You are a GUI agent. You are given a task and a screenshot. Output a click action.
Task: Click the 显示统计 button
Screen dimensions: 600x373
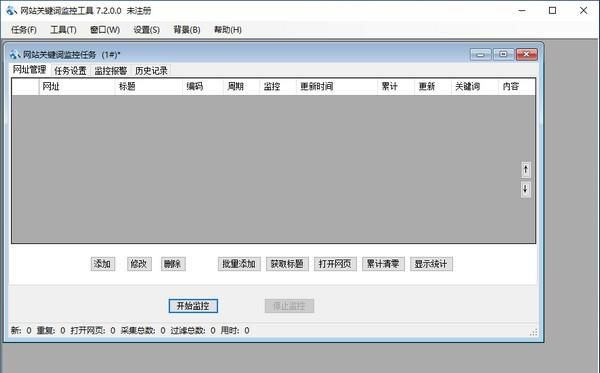(431, 264)
